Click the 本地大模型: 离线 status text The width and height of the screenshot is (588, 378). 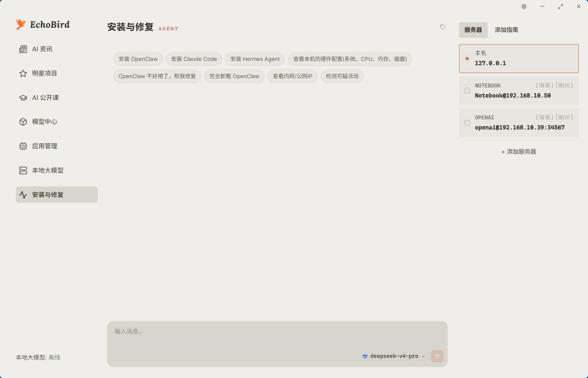pyautogui.click(x=38, y=357)
